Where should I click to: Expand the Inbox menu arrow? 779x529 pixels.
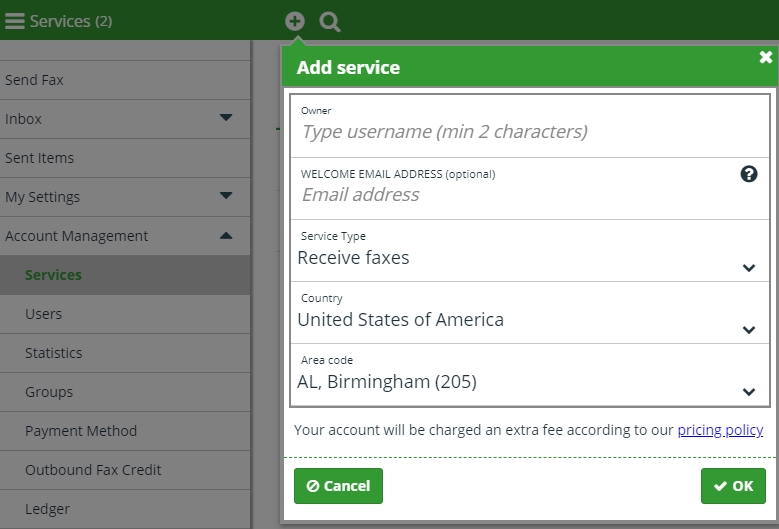point(226,118)
